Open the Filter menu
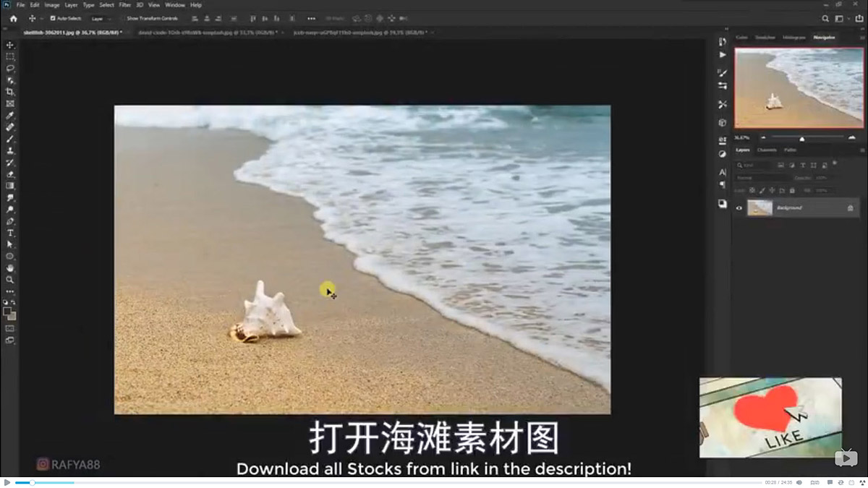Image resolution: width=868 pixels, height=488 pixels. pyautogui.click(x=124, y=4)
